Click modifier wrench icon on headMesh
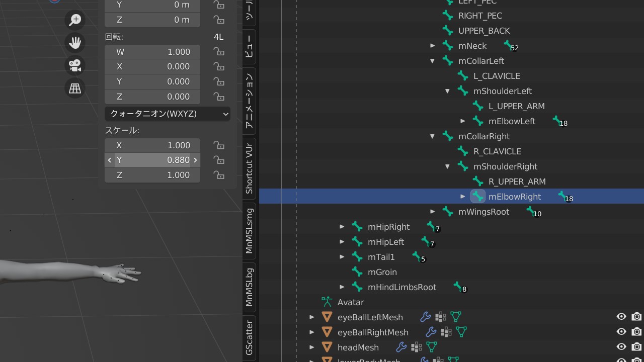Screen dimensions: 644x362 click(401, 347)
